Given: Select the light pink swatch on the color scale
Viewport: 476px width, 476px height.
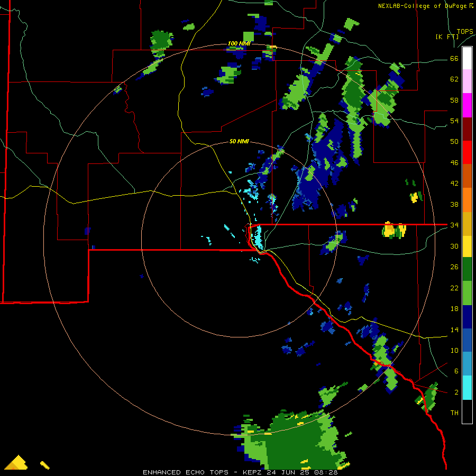Looking at the screenshot, I should 467,81.
